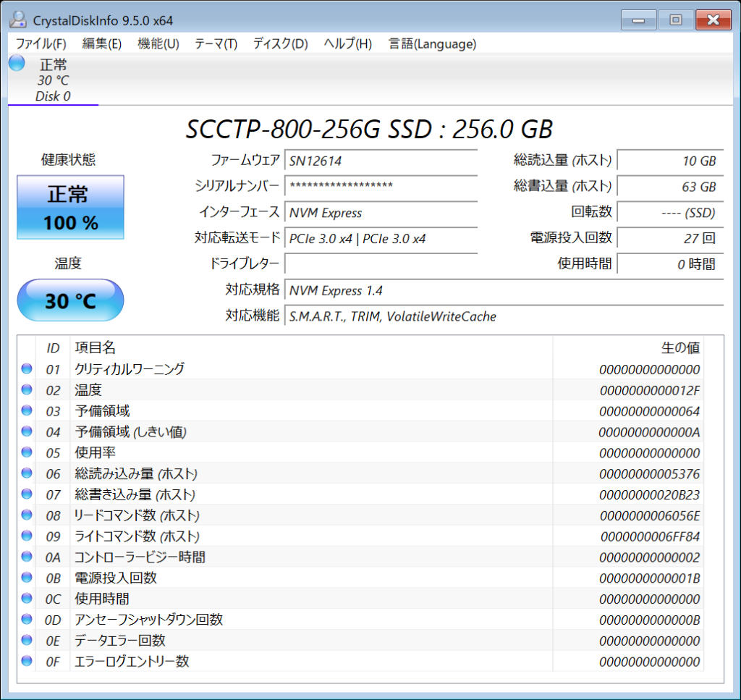Open the テーマ(T) menu
741x700 pixels.
216,44
